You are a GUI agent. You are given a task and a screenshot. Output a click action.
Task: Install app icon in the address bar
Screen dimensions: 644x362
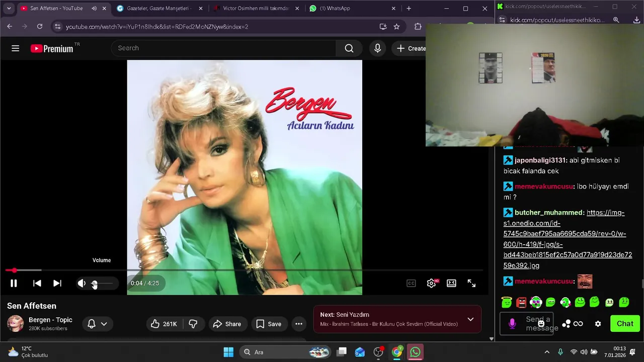[x=383, y=27]
